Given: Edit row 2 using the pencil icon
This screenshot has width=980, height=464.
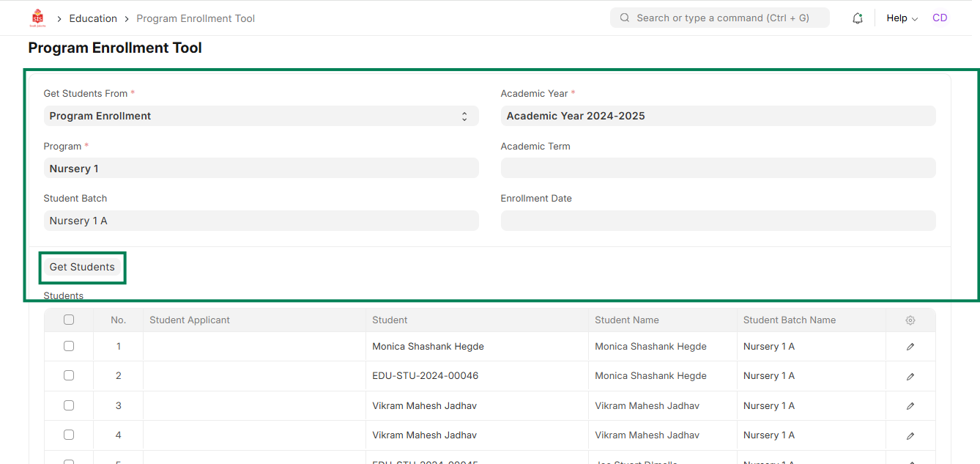Looking at the screenshot, I should (910, 376).
